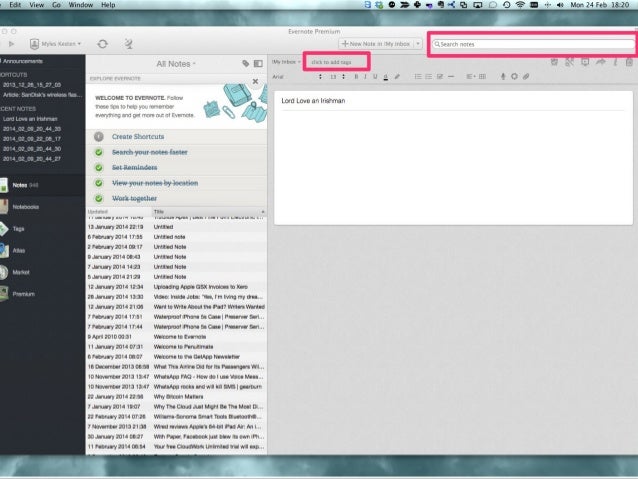Screen dimensions: 638x479
Task: Open the My Inbox notebook dropdown in note header
Action: 286,62
